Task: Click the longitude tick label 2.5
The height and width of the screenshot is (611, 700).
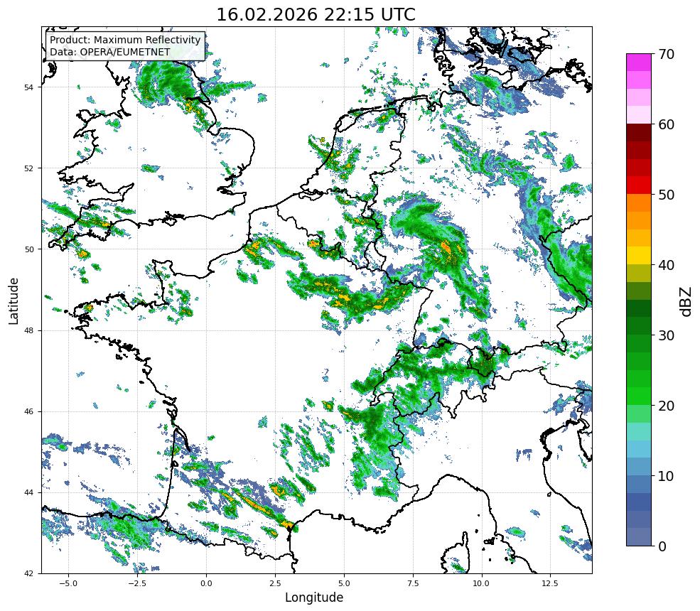Action: click(275, 583)
